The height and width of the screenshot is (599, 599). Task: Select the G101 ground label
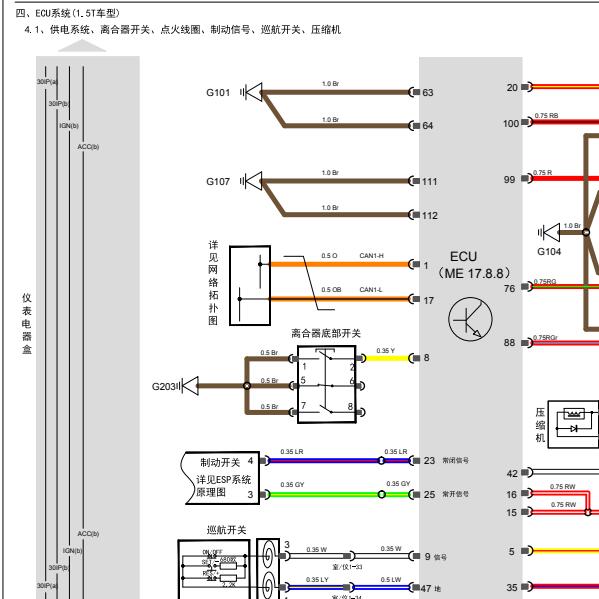[x=218, y=92]
